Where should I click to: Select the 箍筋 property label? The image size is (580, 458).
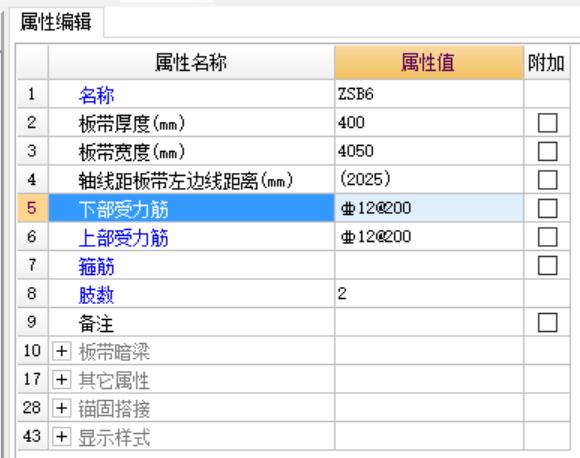pos(96,266)
